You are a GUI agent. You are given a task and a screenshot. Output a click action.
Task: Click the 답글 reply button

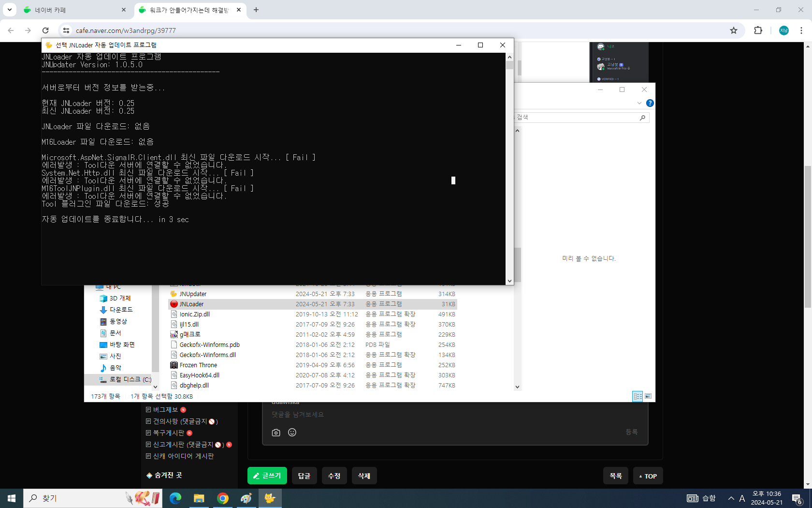point(304,476)
